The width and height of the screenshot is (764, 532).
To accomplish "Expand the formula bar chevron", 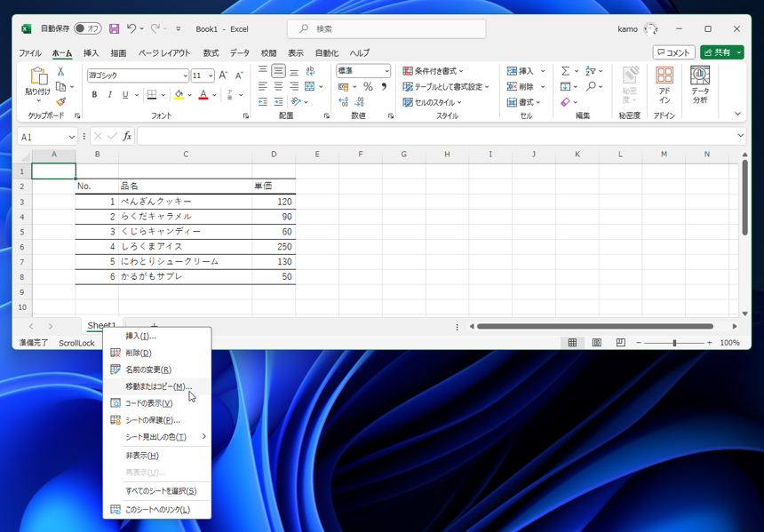I will coord(740,135).
